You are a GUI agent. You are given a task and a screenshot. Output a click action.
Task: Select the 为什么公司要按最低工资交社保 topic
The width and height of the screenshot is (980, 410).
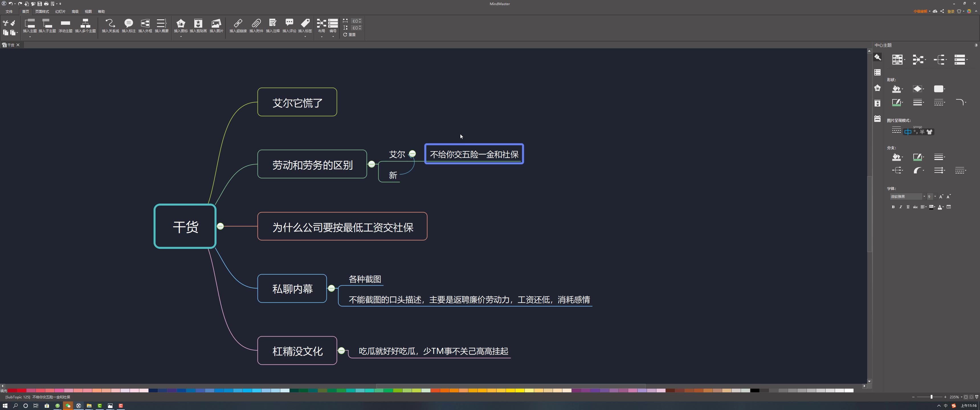click(x=342, y=226)
